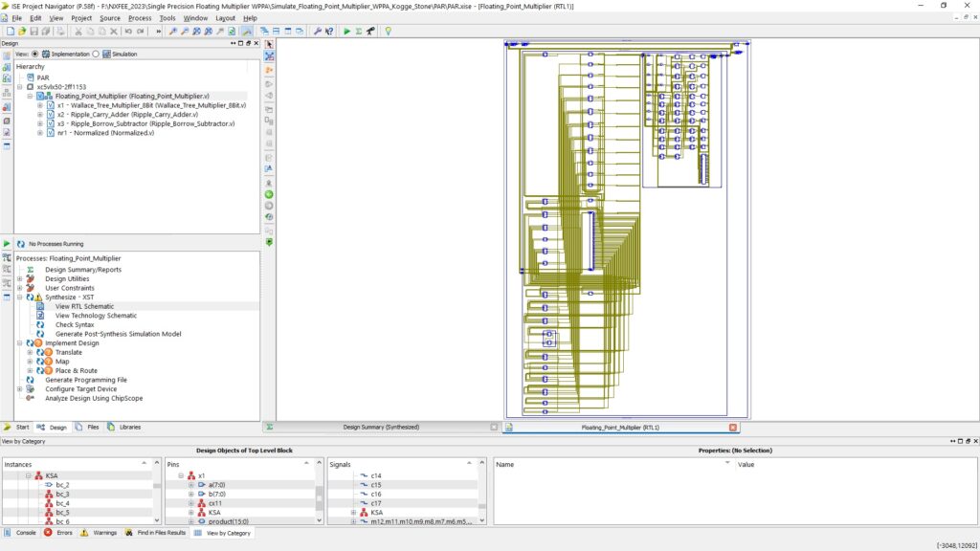The height and width of the screenshot is (551, 980).
Task: Click the lightbulb help icon on the toolbar
Action: [x=388, y=32]
